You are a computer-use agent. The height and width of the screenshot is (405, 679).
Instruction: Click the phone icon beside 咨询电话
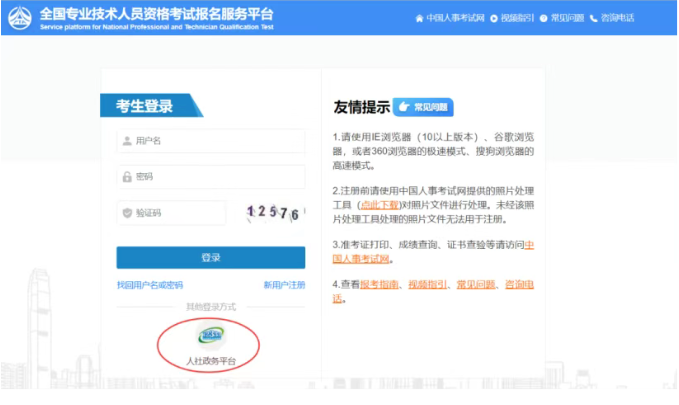point(594,18)
